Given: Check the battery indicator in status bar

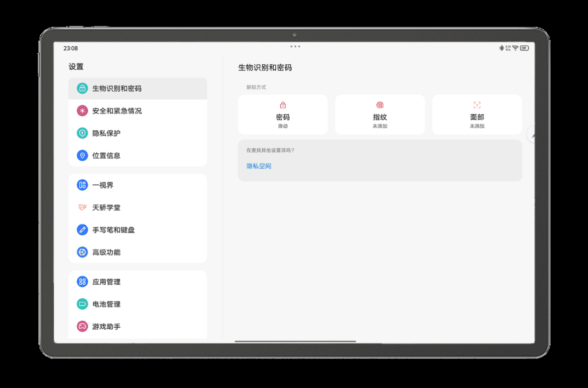Looking at the screenshot, I should click(524, 48).
